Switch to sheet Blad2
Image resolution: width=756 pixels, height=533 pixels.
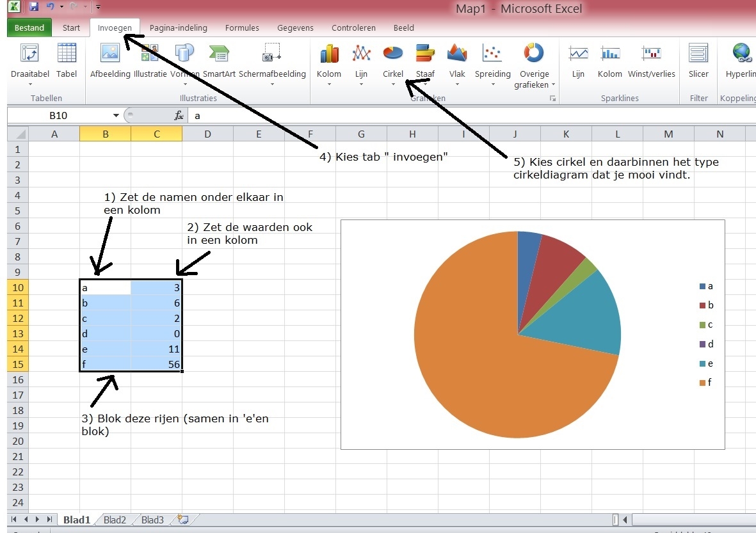point(115,520)
